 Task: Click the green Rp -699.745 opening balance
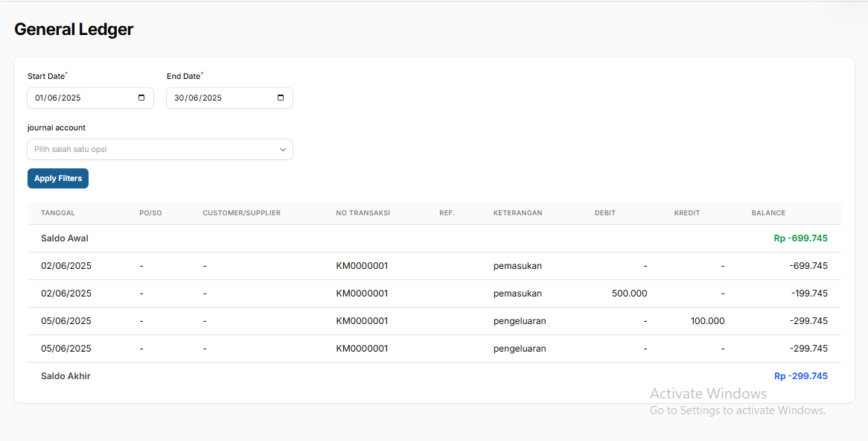(800, 238)
